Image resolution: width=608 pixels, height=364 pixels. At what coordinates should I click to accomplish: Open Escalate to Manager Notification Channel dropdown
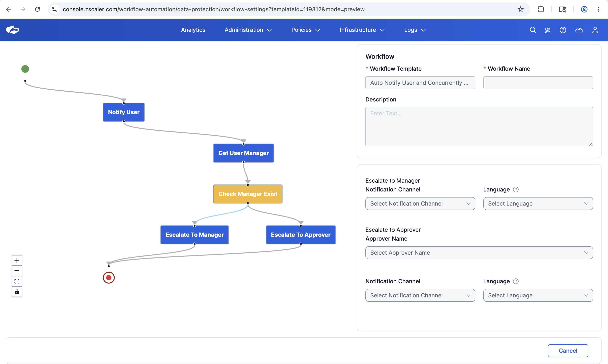(x=420, y=204)
